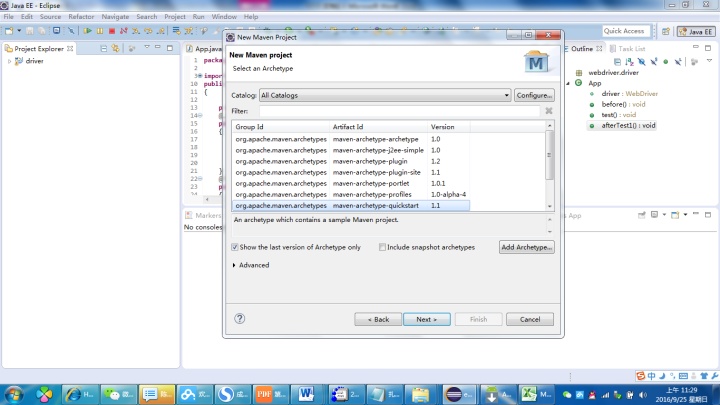The height and width of the screenshot is (405, 720).
Task: Select the driver project in Project Explorer
Action: pyautogui.click(x=34, y=61)
